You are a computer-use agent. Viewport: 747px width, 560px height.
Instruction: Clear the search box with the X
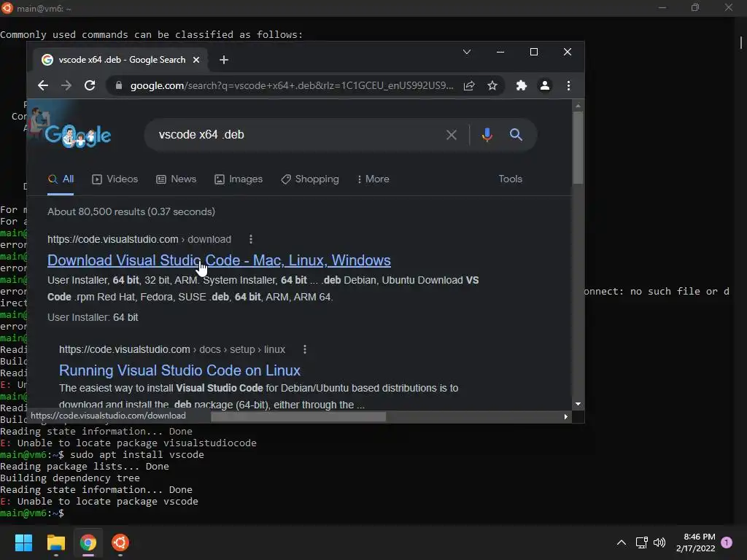tap(452, 135)
